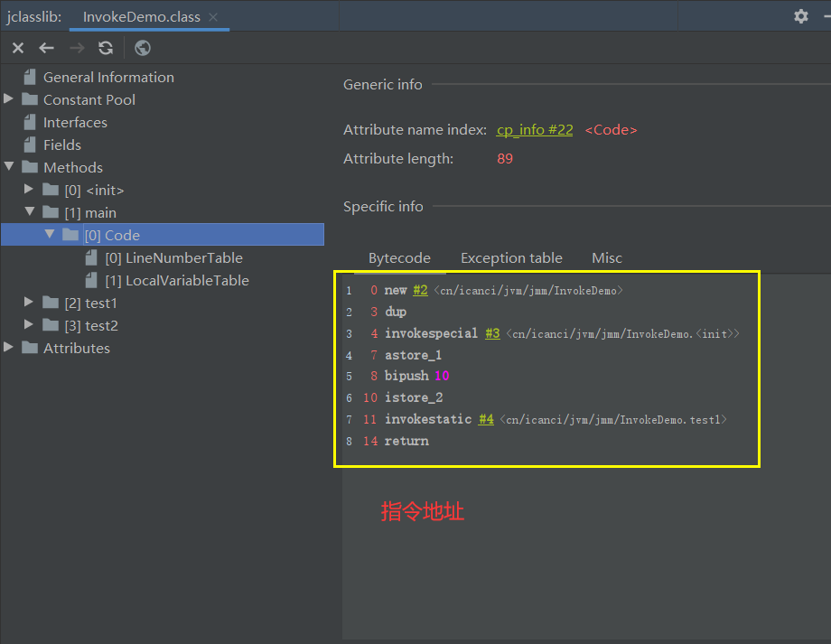Select [0] LineNumberTable item
This screenshot has height=644, width=831.
173,258
